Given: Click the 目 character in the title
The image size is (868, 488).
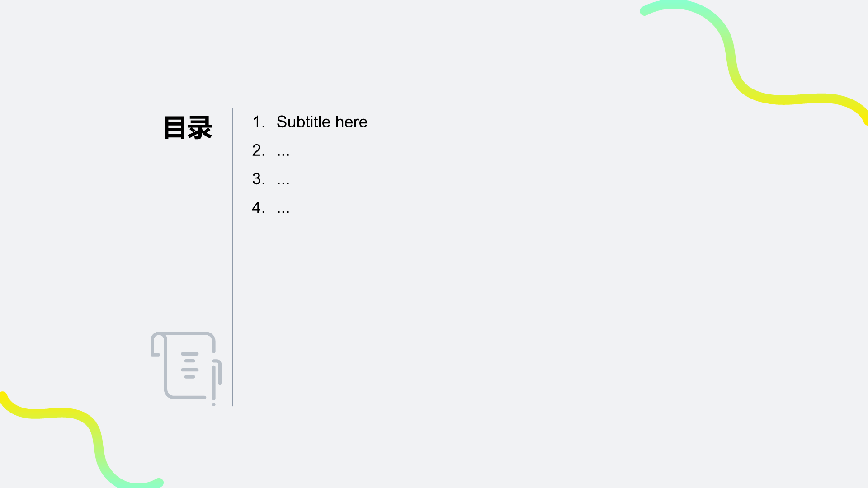Looking at the screenshot, I should point(175,127).
